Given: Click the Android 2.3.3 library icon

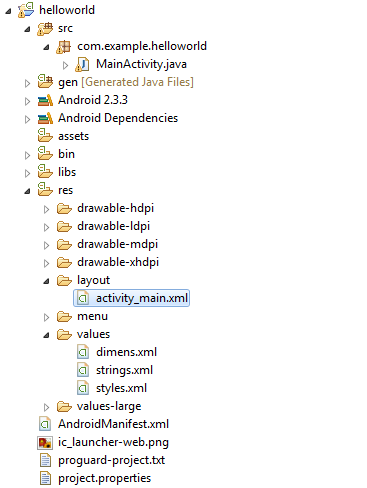Looking at the screenshot, I should [x=45, y=100].
